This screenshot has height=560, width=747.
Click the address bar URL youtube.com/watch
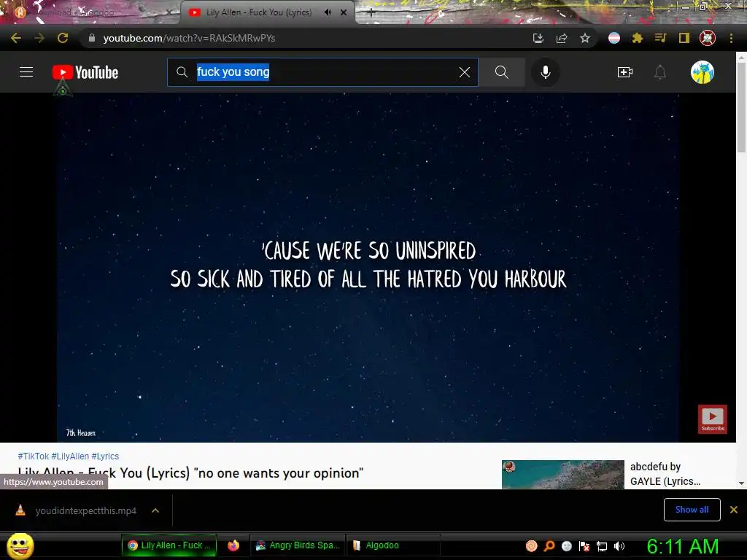point(189,38)
